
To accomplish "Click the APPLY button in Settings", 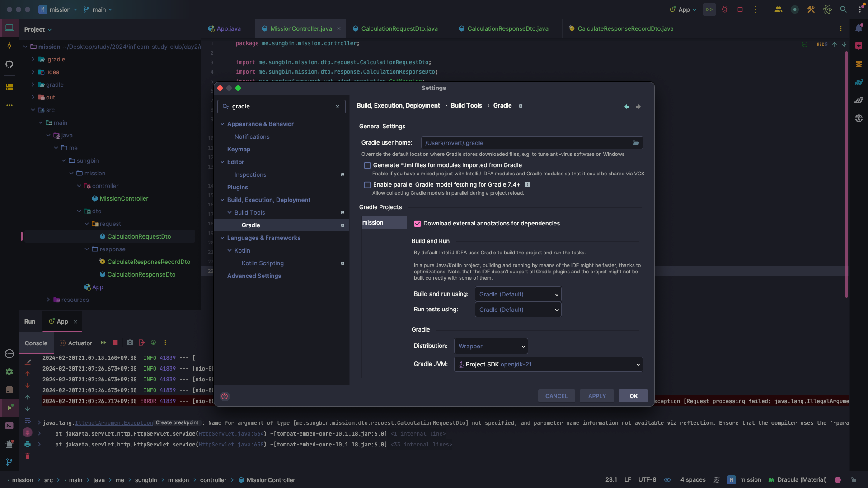I will pyautogui.click(x=597, y=396).
